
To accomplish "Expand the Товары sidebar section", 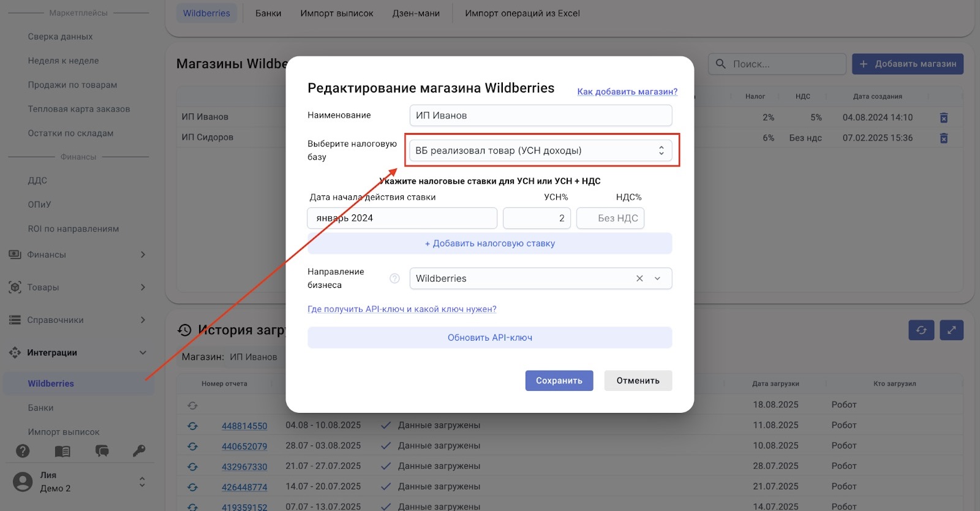I will 78,287.
